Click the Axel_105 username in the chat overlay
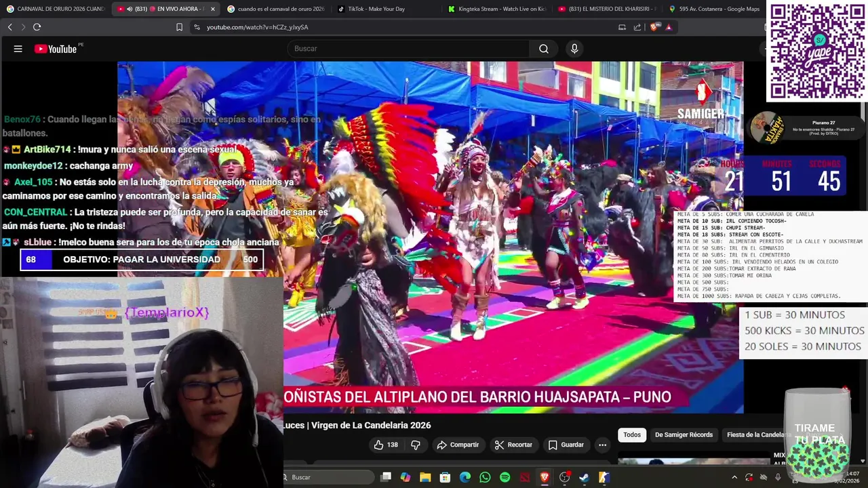The image size is (868, 488). 33,182
